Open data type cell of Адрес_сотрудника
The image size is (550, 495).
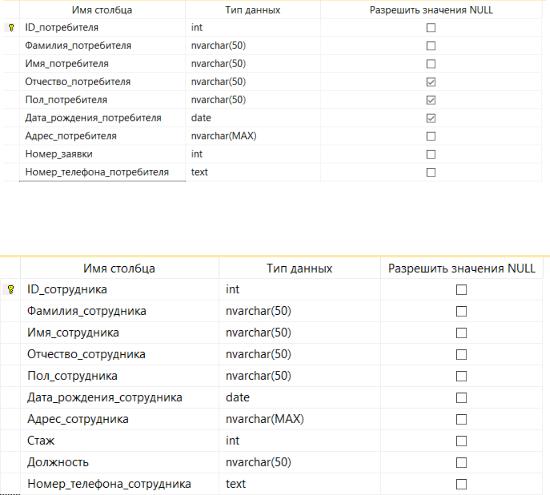(x=300, y=419)
